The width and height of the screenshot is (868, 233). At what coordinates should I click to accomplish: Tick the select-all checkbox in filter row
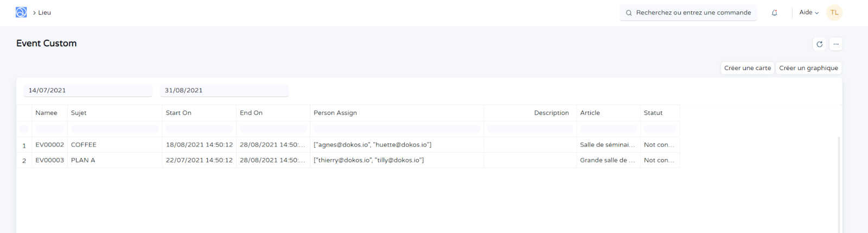24,129
